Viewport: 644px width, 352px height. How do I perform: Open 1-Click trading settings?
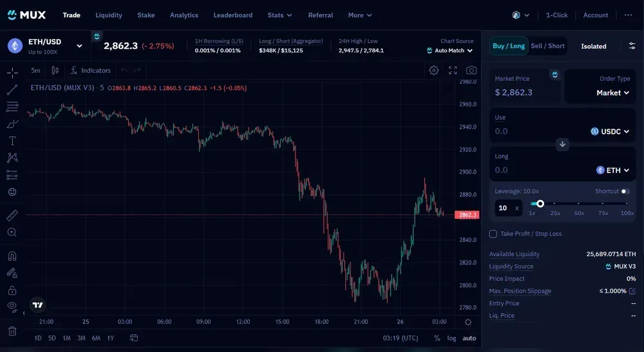(556, 15)
